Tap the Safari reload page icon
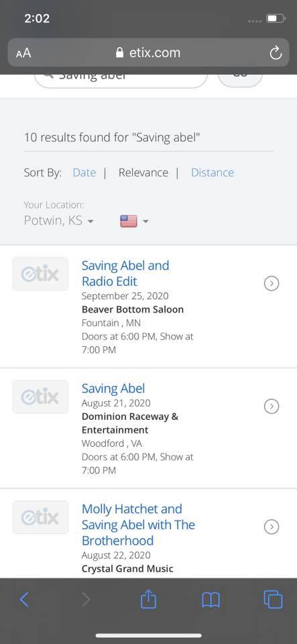 click(x=276, y=52)
